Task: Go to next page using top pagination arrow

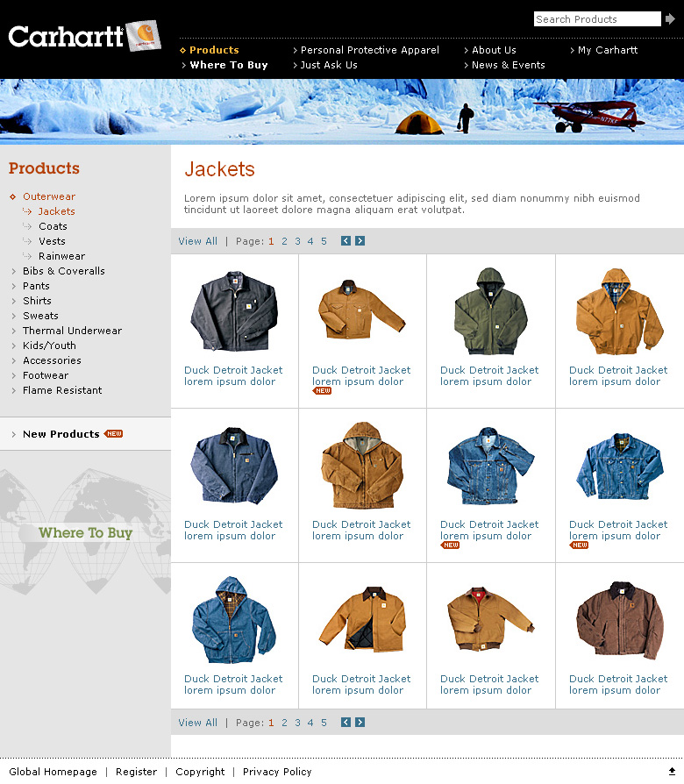Action: click(360, 241)
